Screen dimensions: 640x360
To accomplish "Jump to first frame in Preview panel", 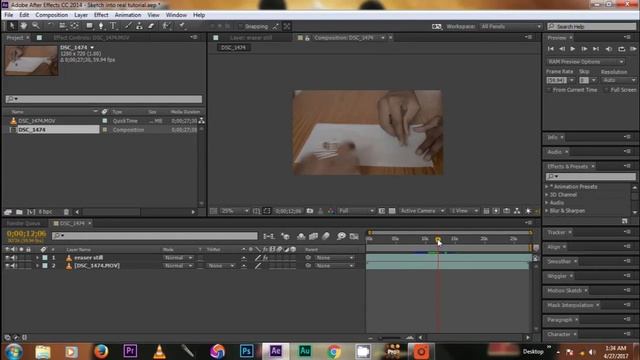I will (551, 49).
